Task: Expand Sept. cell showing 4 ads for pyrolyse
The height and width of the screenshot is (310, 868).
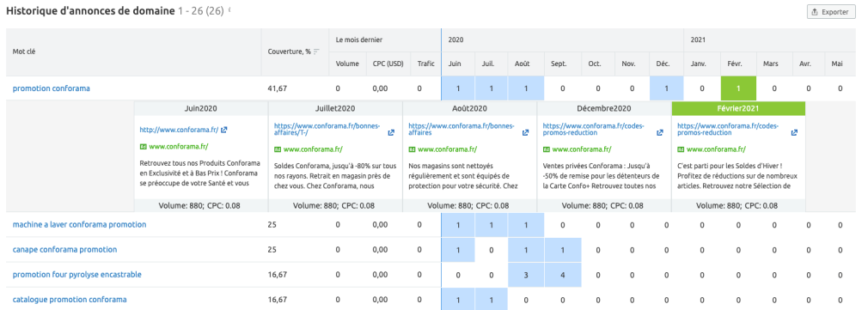Action: (x=562, y=275)
